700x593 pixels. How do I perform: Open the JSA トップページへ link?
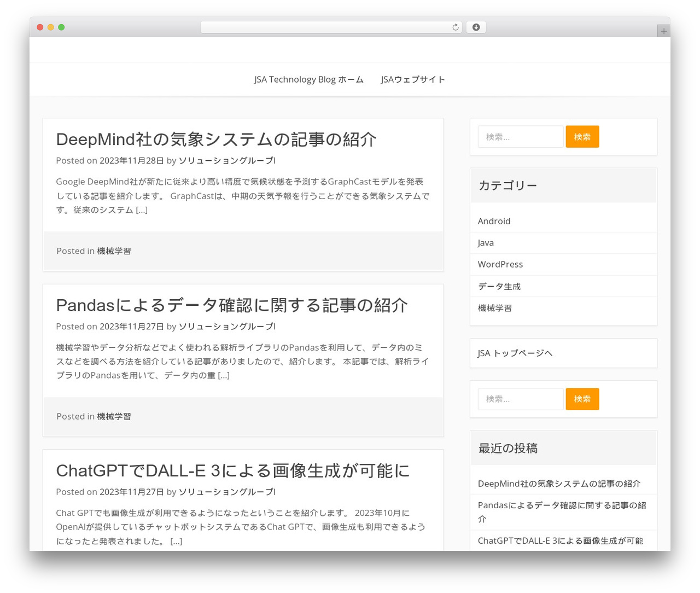coord(515,353)
